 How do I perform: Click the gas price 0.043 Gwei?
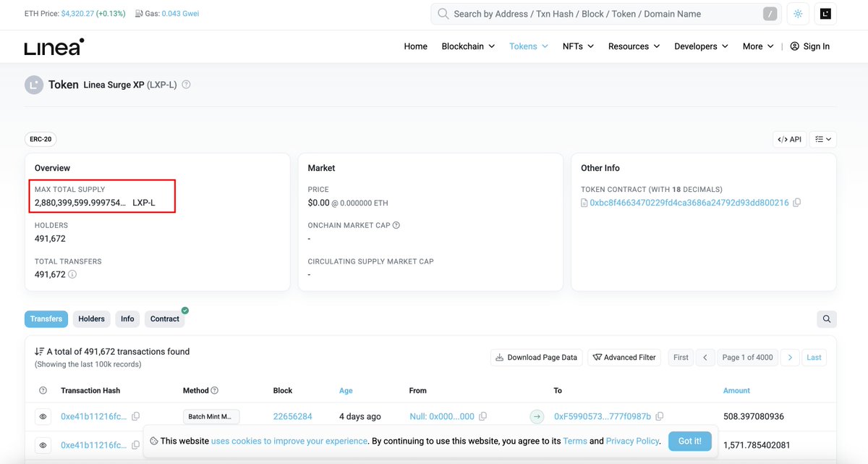(x=179, y=14)
